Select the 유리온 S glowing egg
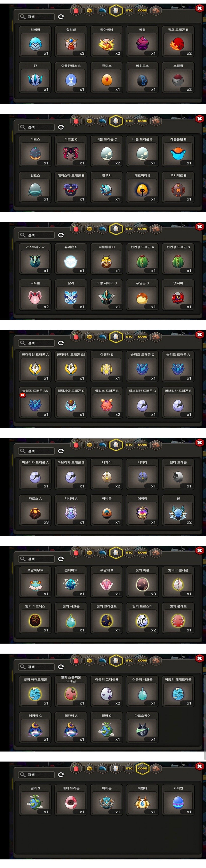 pyautogui.click(x=71, y=258)
